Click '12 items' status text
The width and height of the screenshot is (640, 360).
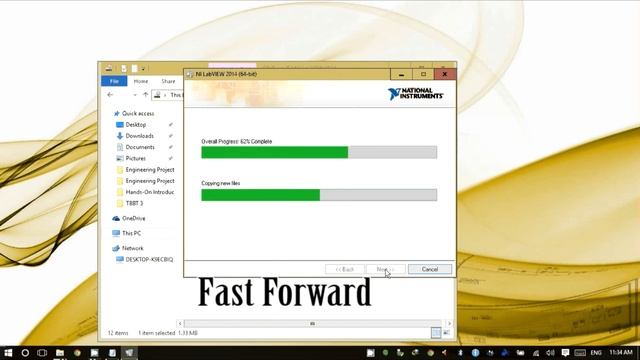[x=118, y=333]
